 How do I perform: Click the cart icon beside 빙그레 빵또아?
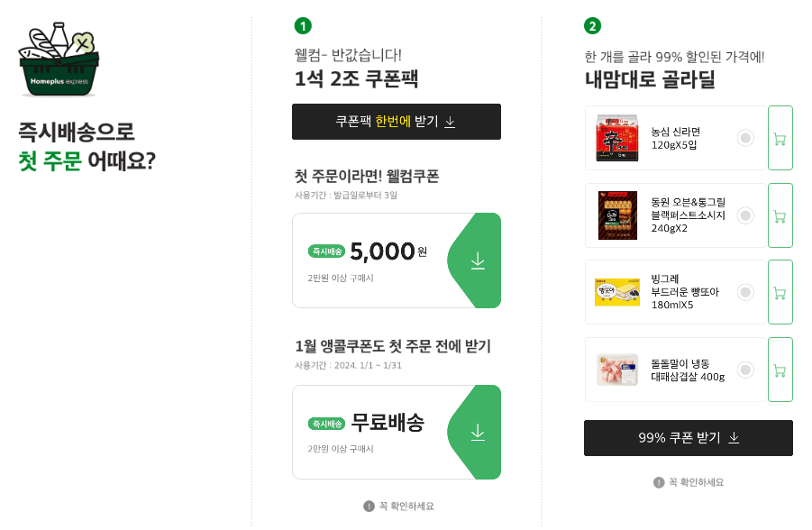(x=780, y=293)
